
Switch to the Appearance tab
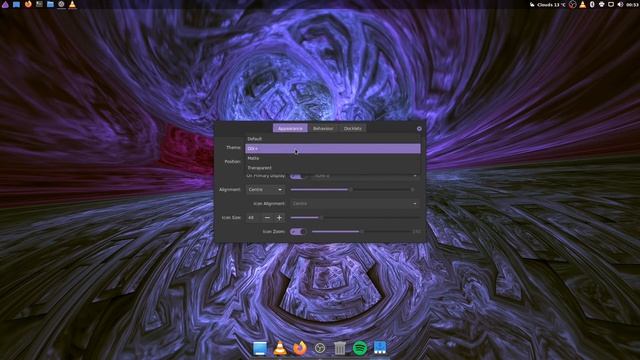(x=290, y=129)
